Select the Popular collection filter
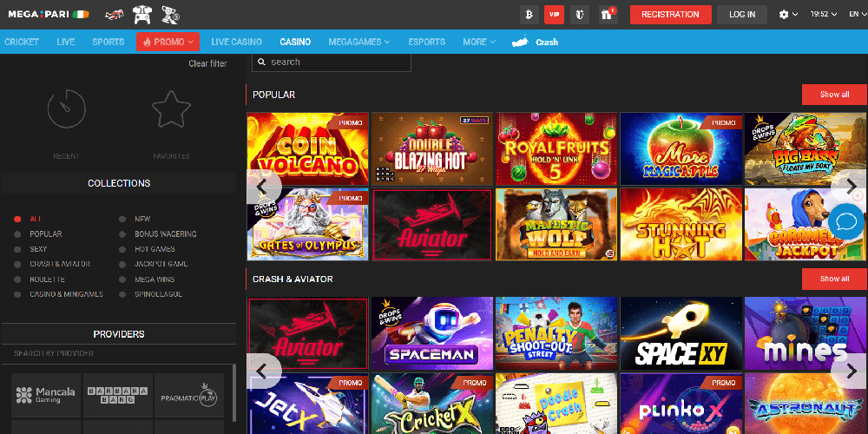This screenshot has width=868, height=434. pos(45,234)
